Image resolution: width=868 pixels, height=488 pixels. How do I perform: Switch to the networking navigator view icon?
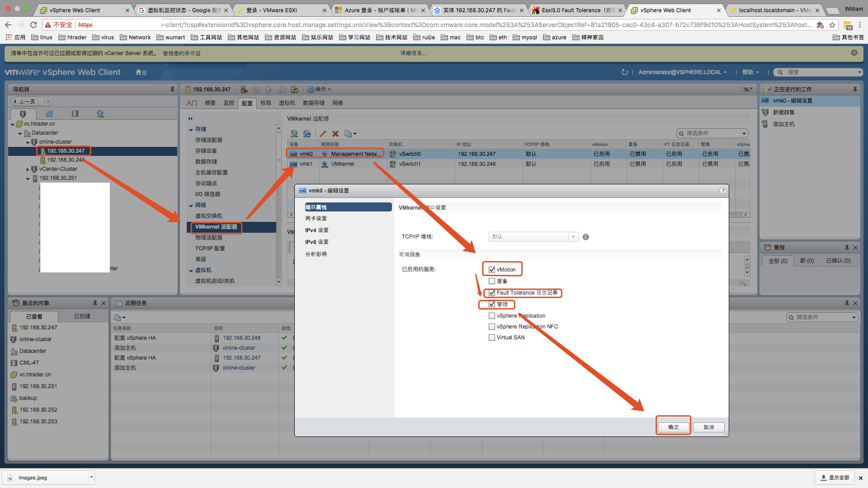(x=100, y=114)
